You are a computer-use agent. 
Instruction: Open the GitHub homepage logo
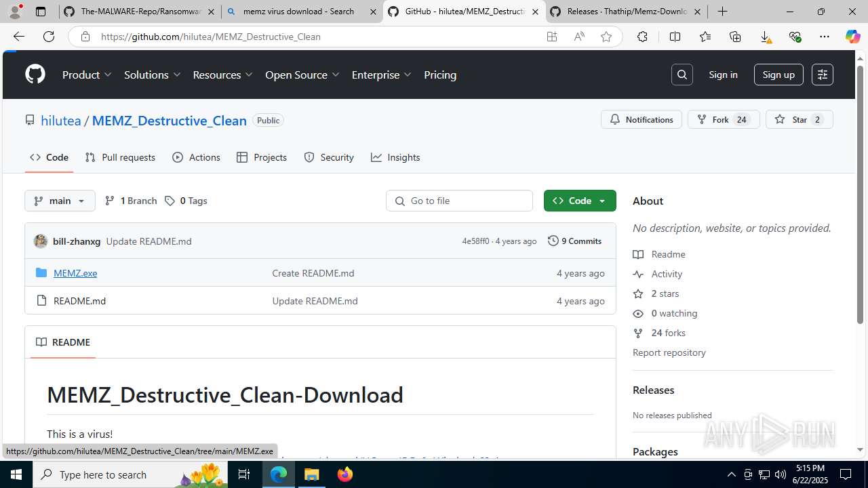pos(35,75)
